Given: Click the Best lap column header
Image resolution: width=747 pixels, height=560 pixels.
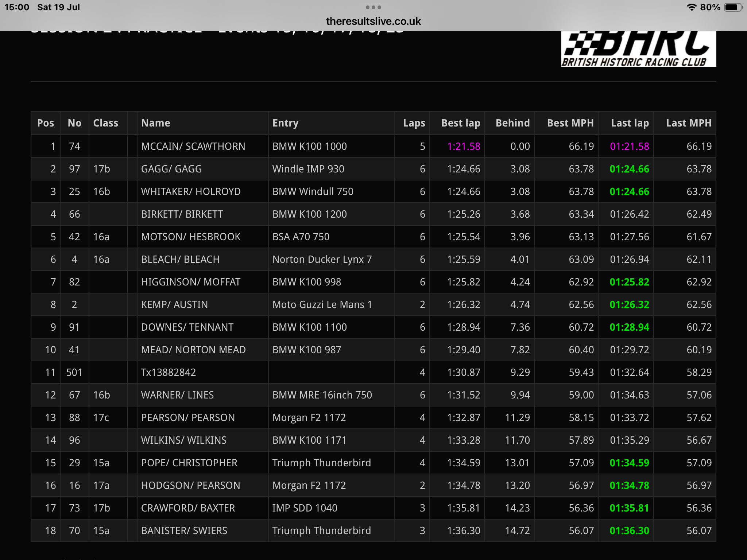Looking at the screenshot, I should pos(457,123).
